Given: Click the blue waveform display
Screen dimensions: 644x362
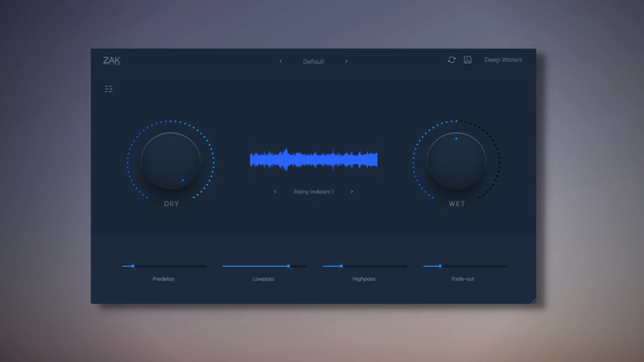Looking at the screenshot, I should click(313, 160).
